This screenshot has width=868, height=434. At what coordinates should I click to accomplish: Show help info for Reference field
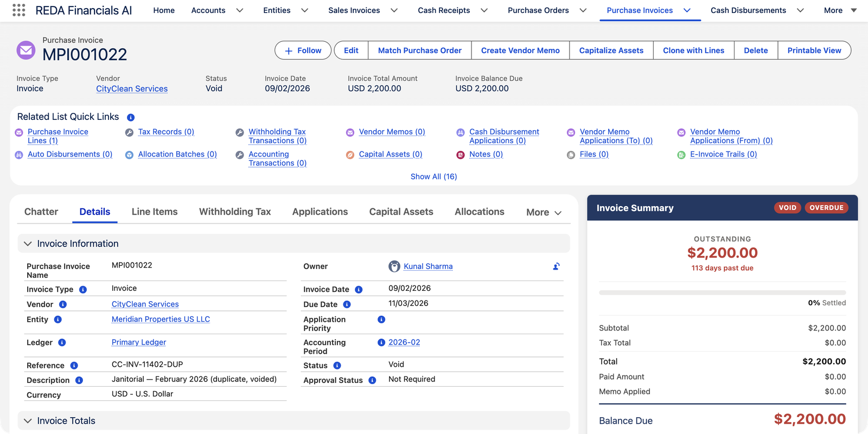pos(74,366)
